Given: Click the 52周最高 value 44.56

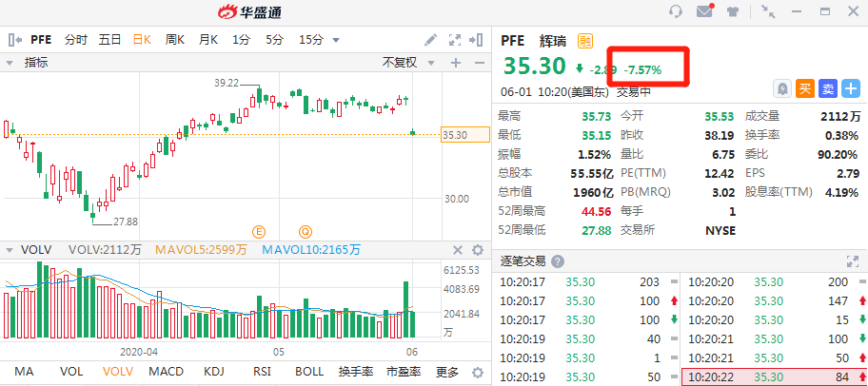Looking at the screenshot, I should 596,211.
